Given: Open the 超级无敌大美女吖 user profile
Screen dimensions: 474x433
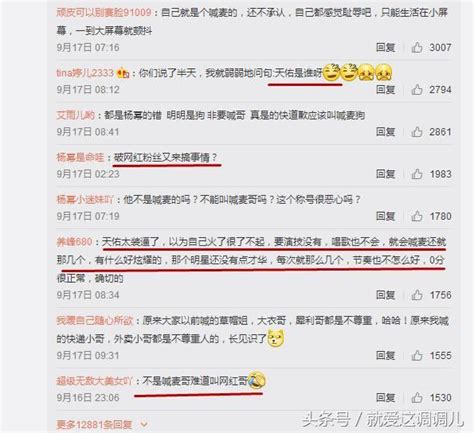Looking at the screenshot, I should pos(94,381).
